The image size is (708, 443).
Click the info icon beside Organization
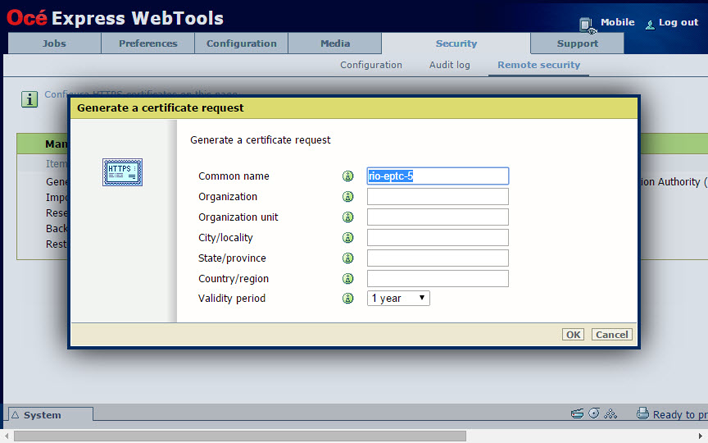coord(348,196)
